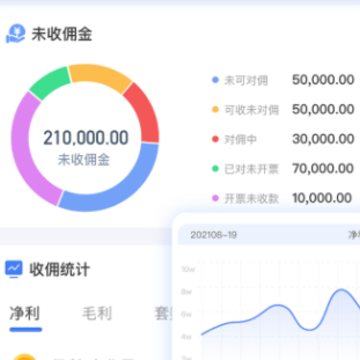Image resolution: width=360 pixels, height=360 pixels.
Task: Click the purple legend dot for 开票未收款
Action: coord(215,198)
